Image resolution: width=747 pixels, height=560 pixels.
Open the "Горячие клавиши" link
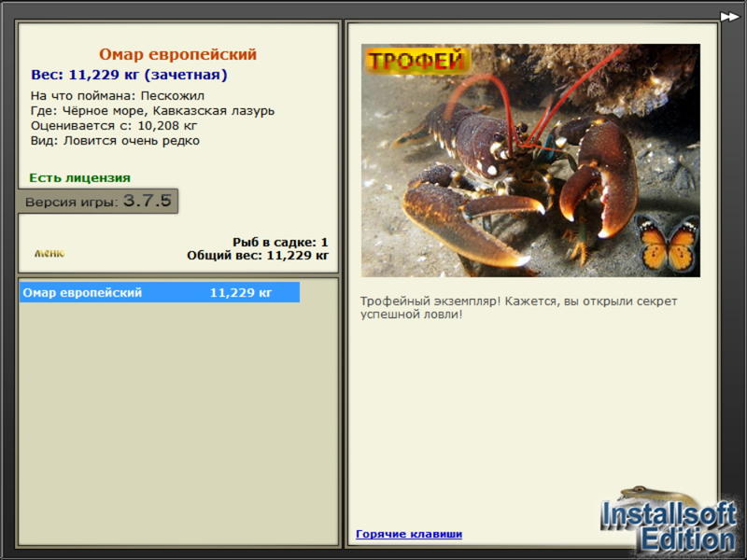point(409,534)
